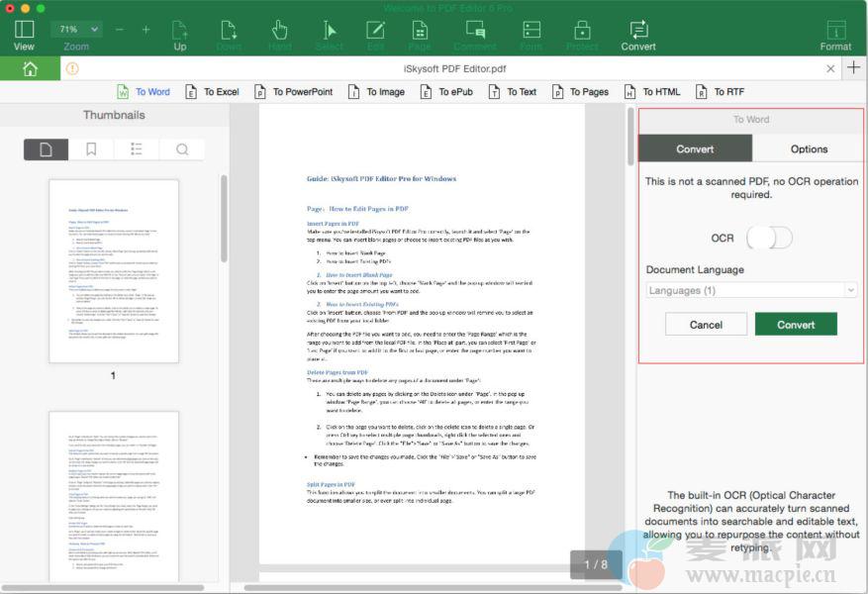Switch to the Options tab
868x594 pixels.
coord(809,148)
